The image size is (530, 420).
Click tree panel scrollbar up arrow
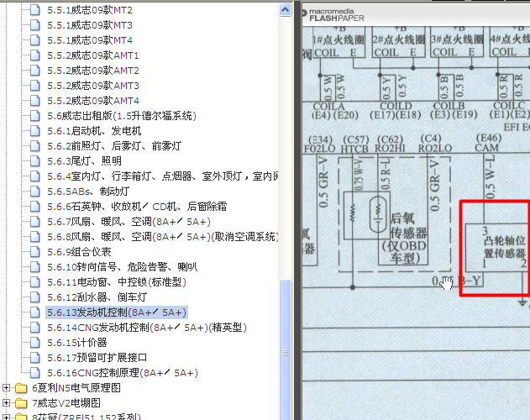point(286,10)
